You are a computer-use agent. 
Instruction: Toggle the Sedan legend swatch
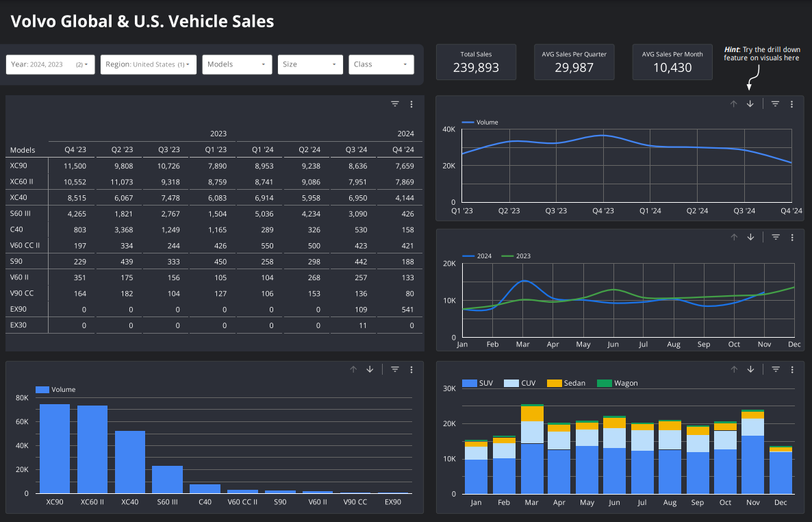554,384
